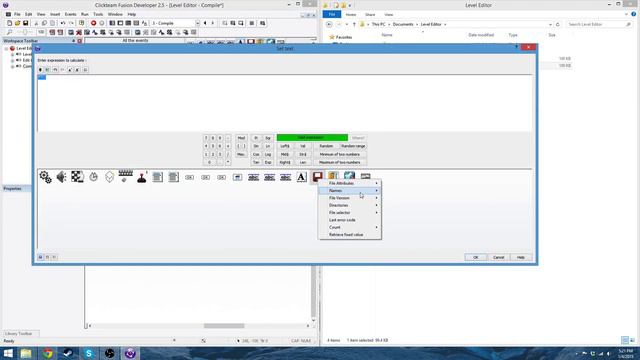Screen dimensions: 640x360
Task: Open Chrome from the taskbar
Action: [x=48, y=353]
